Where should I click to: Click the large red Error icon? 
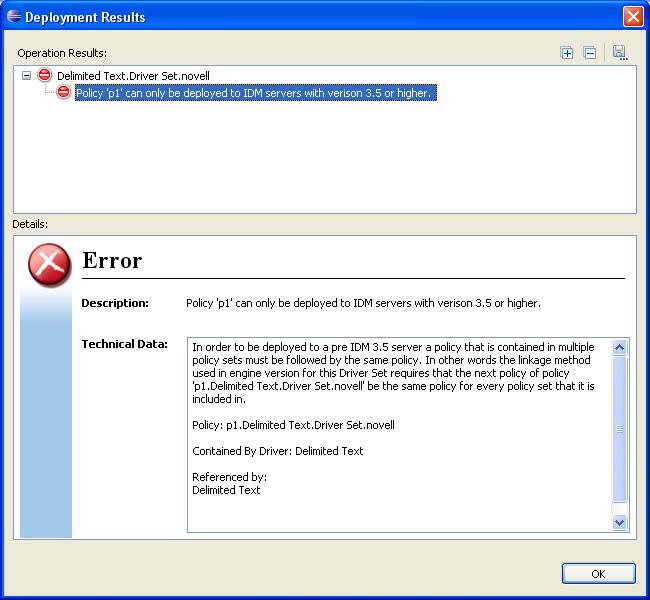click(x=49, y=265)
